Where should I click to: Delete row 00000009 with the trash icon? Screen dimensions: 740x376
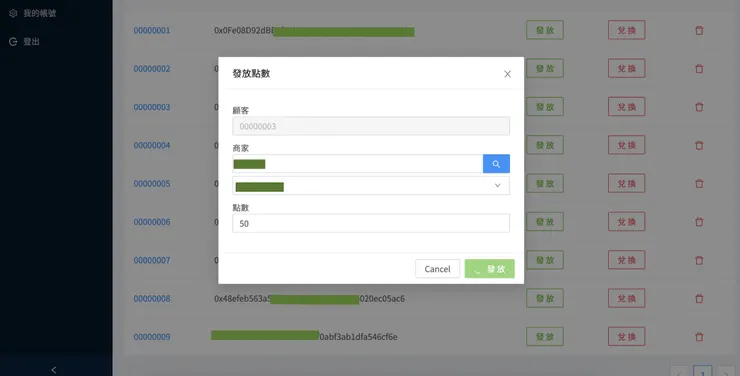pos(699,337)
